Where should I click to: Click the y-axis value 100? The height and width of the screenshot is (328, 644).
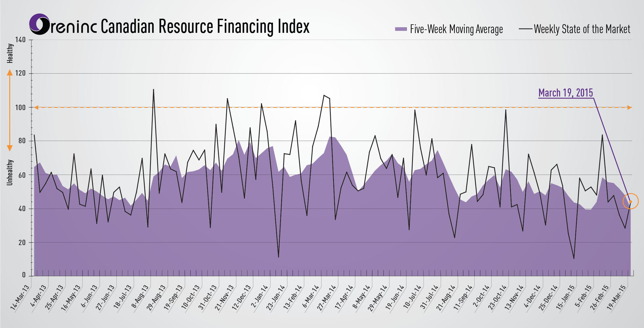coord(20,108)
